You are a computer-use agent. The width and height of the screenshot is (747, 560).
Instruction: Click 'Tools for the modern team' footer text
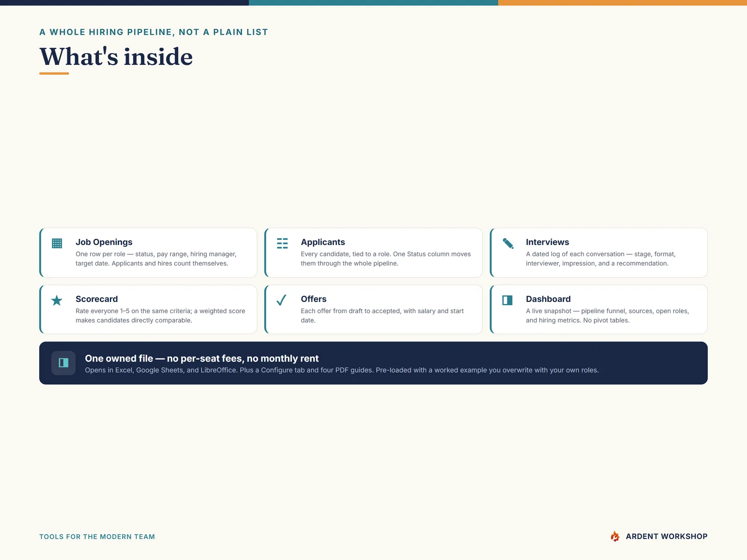tap(97, 537)
